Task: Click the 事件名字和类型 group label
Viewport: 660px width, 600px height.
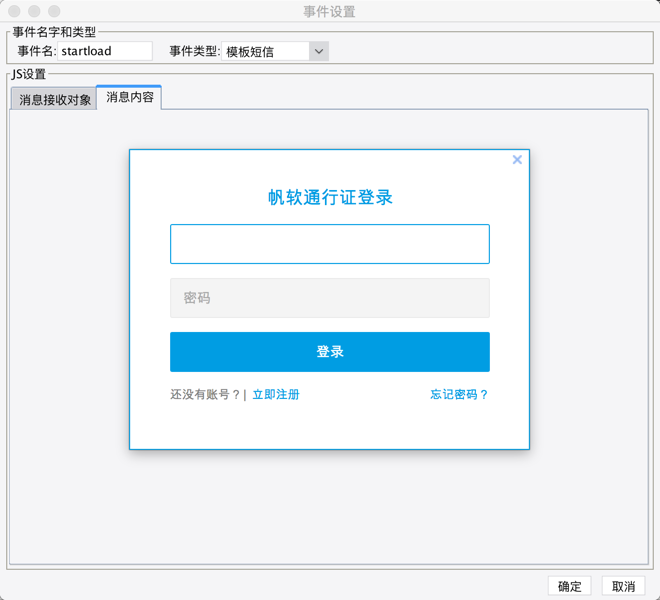Action: (x=54, y=32)
